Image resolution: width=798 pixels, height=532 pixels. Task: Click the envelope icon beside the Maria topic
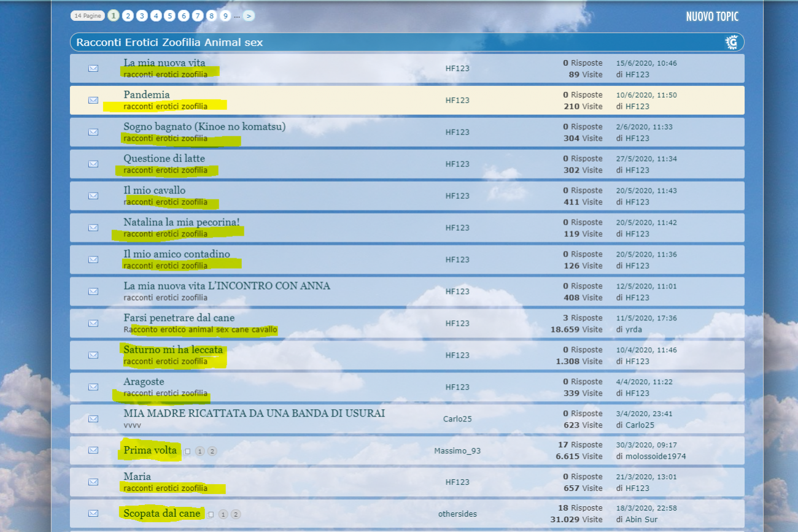(x=93, y=482)
